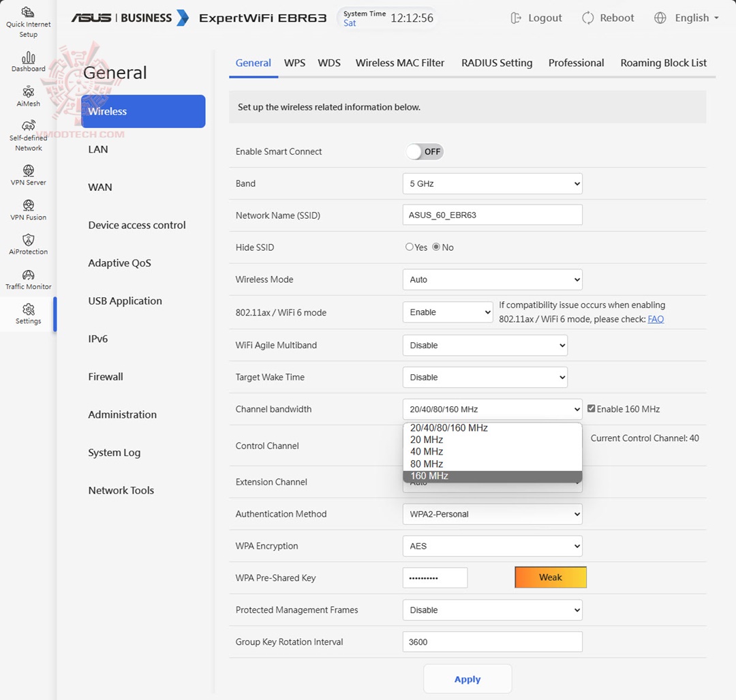This screenshot has width=736, height=700.
Task: Open VPN Fusion sidebar icon
Action: tap(28, 206)
